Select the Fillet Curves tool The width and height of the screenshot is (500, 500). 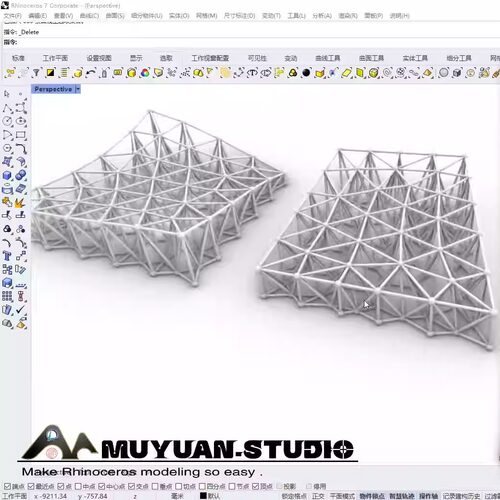click(21, 148)
